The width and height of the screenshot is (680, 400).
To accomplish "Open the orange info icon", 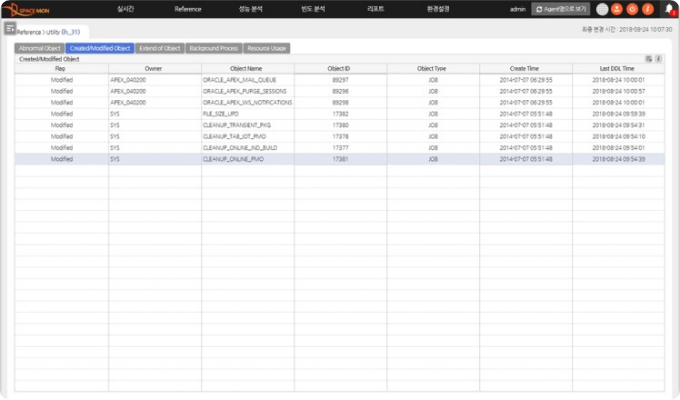I will click(646, 9).
